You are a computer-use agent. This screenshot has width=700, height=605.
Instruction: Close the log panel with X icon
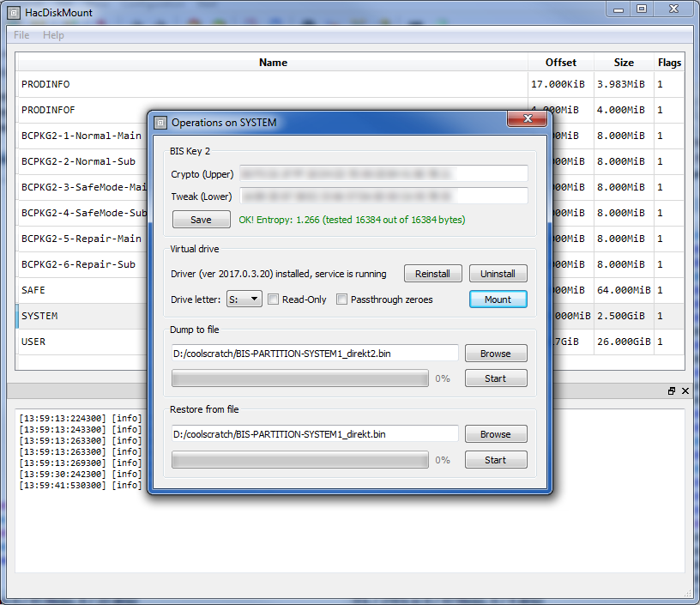coord(685,390)
